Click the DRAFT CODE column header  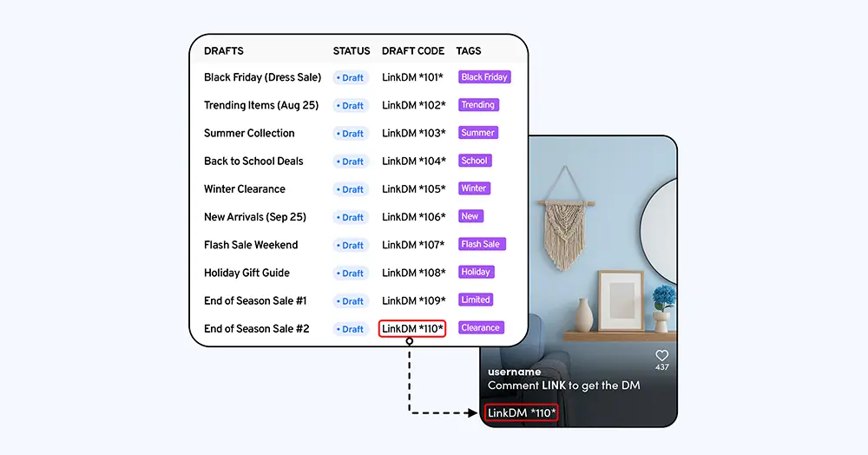click(413, 51)
